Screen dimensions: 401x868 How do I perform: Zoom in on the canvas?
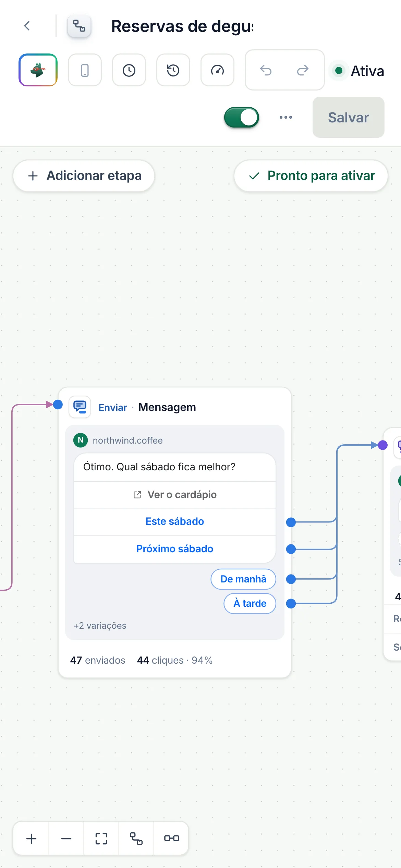[32, 839]
